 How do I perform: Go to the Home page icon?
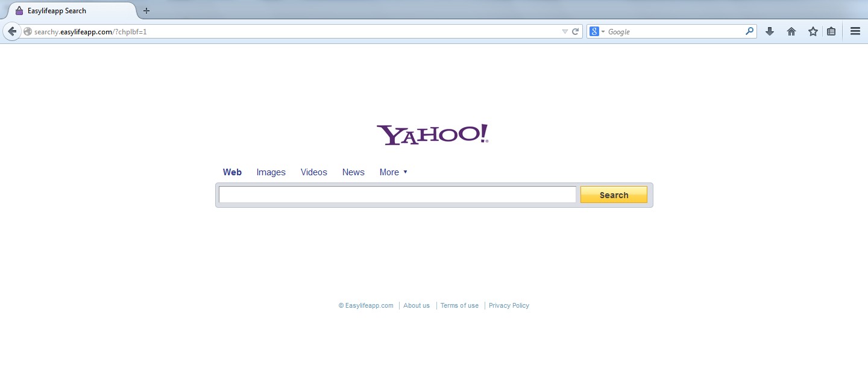click(x=791, y=31)
